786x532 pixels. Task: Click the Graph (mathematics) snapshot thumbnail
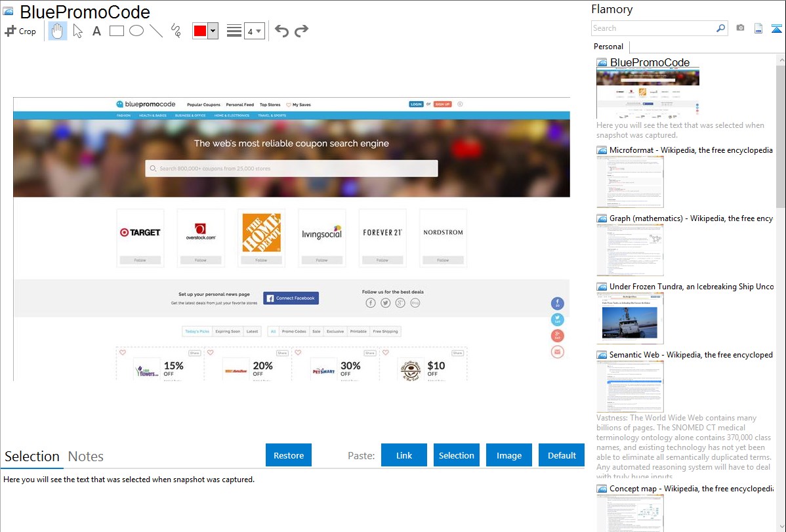click(x=630, y=250)
